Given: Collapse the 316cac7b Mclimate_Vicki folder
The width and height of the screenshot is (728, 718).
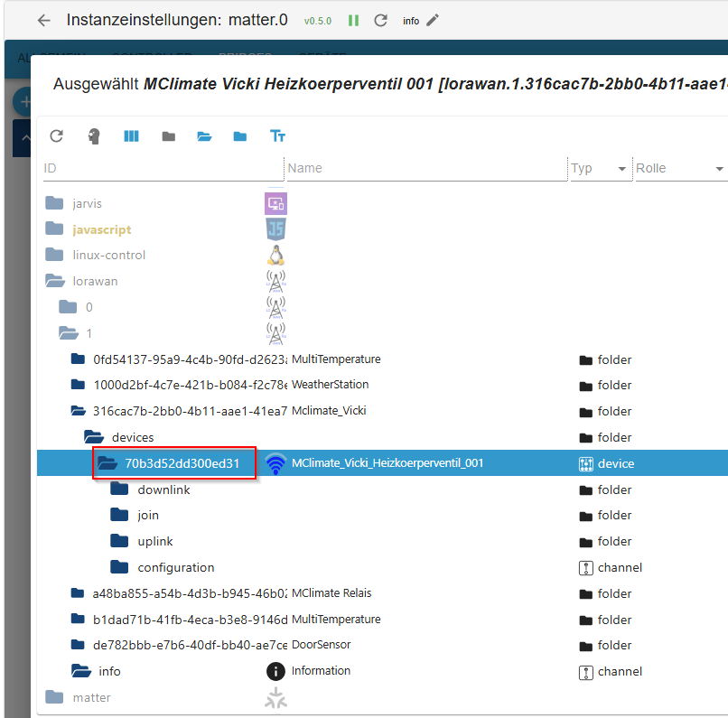Looking at the screenshot, I should [x=78, y=411].
